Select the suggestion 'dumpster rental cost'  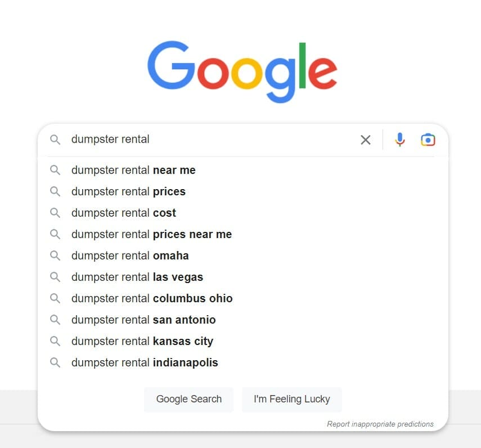123,212
